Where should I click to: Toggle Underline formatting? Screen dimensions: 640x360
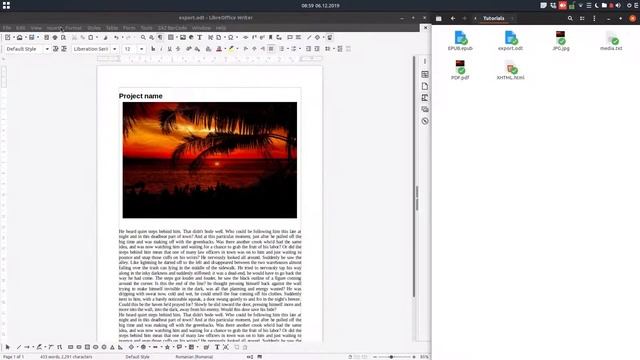click(x=169, y=49)
